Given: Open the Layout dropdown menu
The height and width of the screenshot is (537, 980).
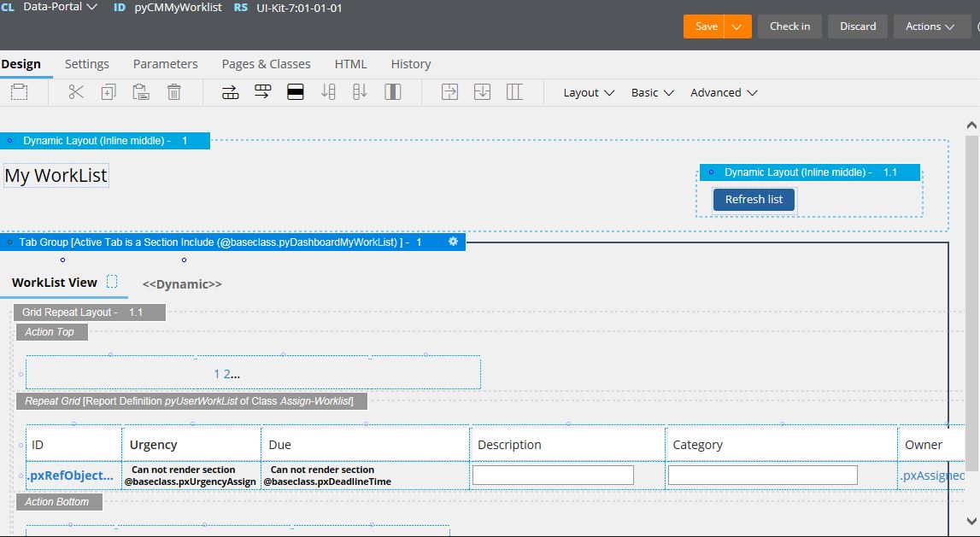Looking at the screenshot, I should (x=587, y=92).
